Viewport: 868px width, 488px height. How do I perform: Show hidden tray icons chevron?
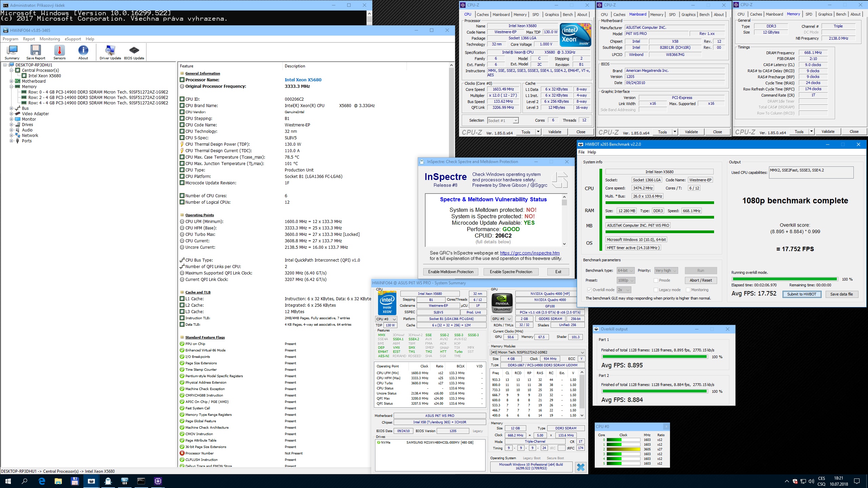(x=787, y=481)
